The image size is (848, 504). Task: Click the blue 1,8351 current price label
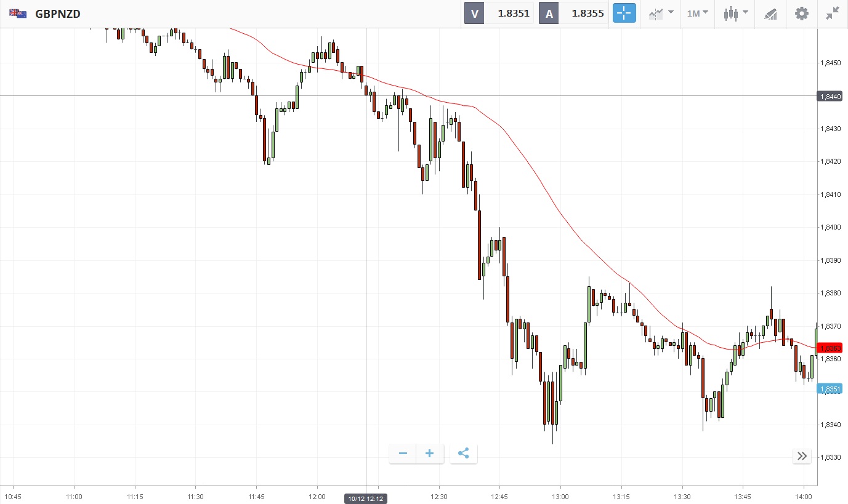point(830,388)
